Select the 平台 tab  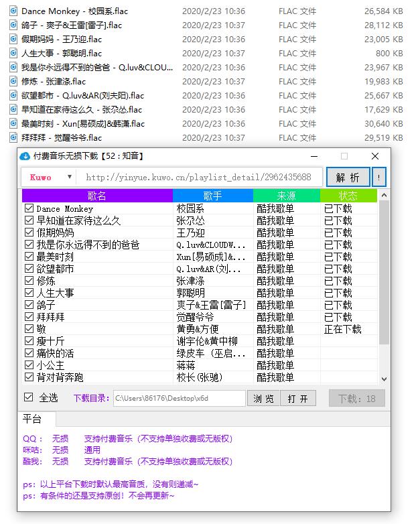(x=31, y=419)
